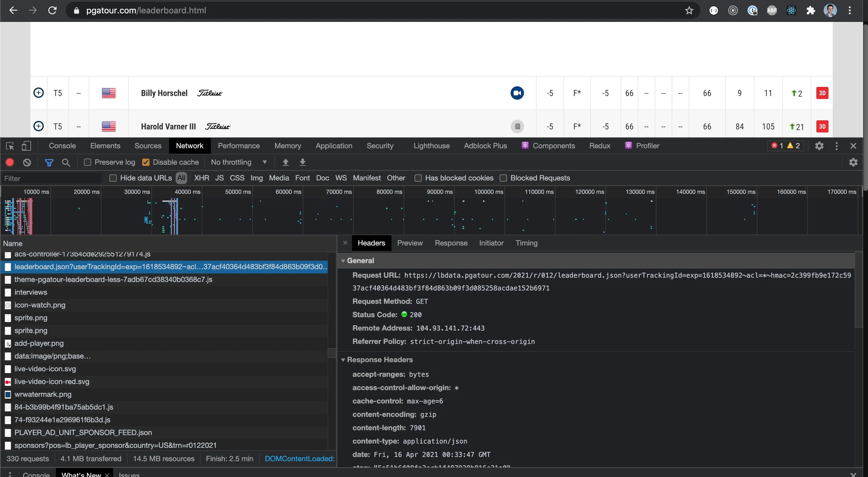The image size is (868, 477).
Task: Click Billy Horschel's blue video camera icon
Action: point(517,93)
